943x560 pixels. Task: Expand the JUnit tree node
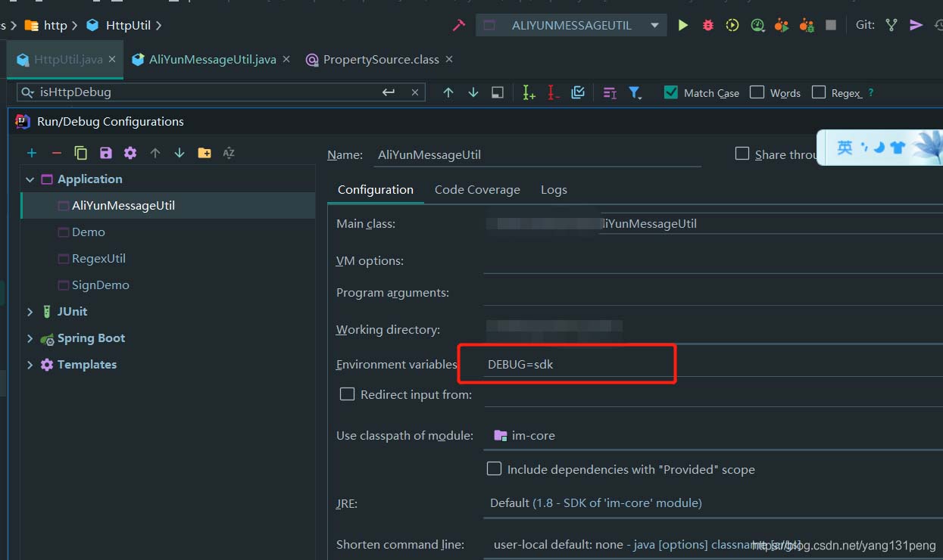click(30, 312)
